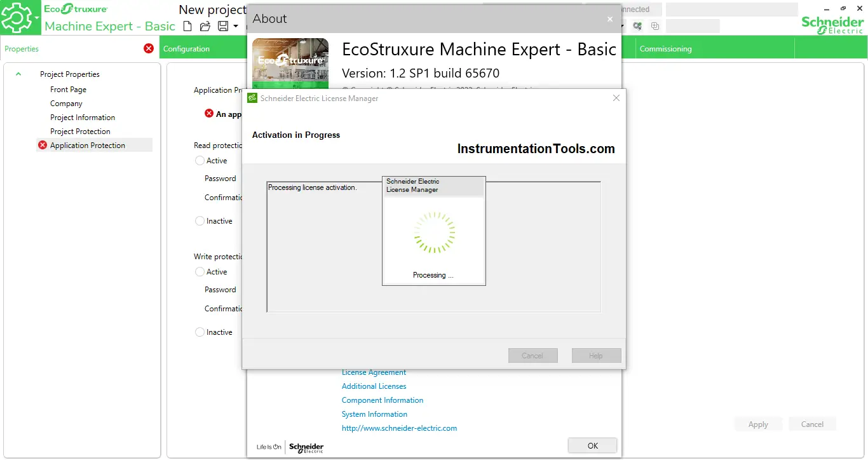Click Cancel in the License Manager
The width and height of the screenshot is (868, 460).
click(532, 356)
